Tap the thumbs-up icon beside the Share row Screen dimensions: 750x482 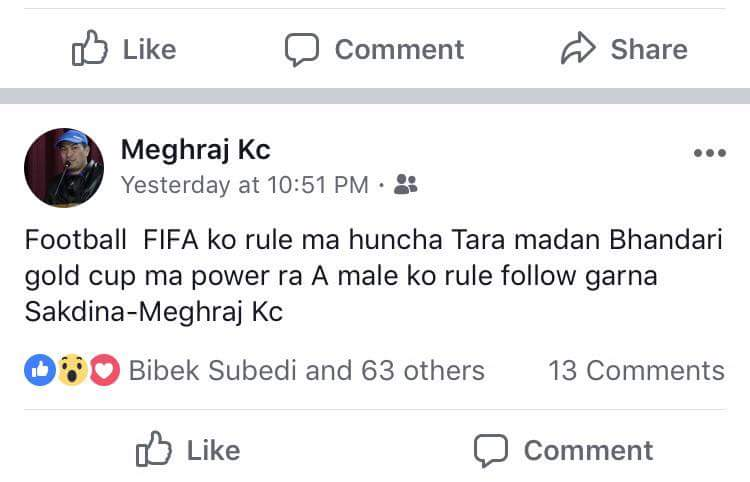(x=89, y=49)
